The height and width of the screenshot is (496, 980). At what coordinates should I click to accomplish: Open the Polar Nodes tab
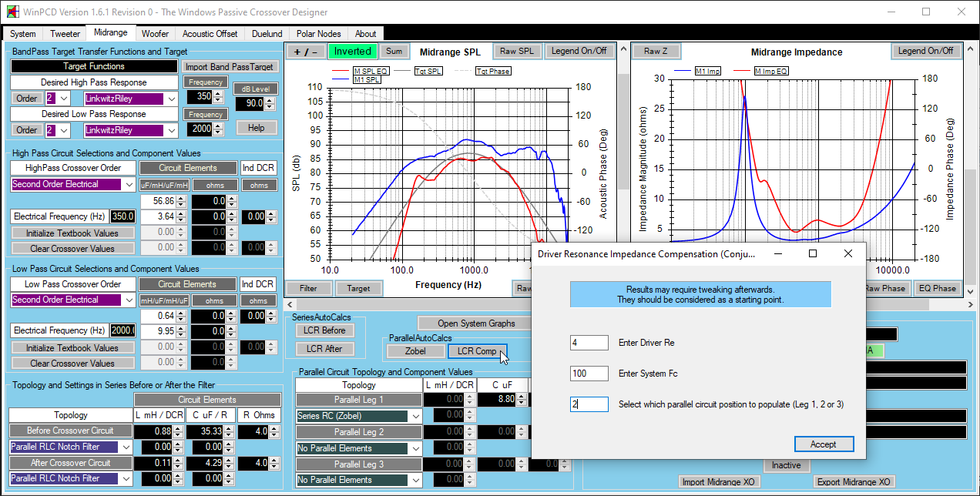pyautogui.click(x=318, y=34)
